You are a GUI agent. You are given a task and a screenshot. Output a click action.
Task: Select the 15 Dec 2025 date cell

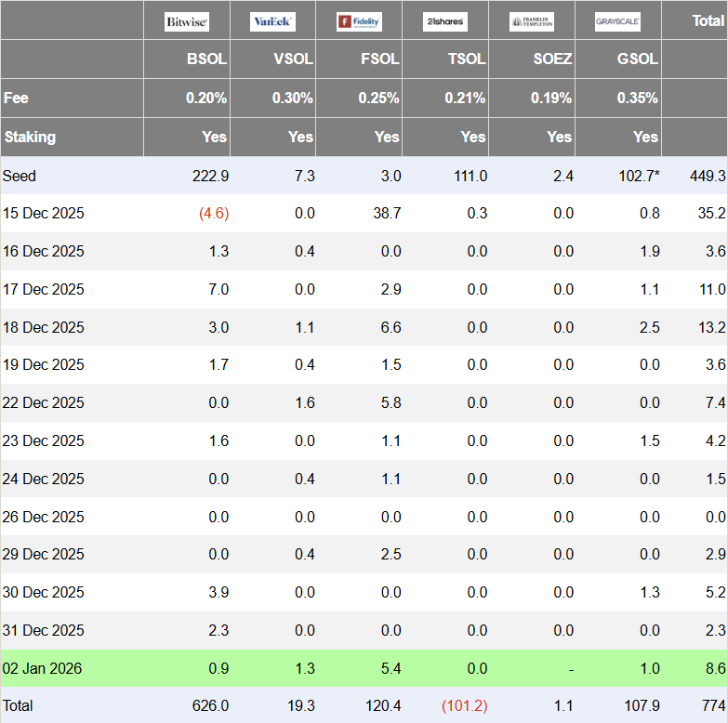coord(43,213)
